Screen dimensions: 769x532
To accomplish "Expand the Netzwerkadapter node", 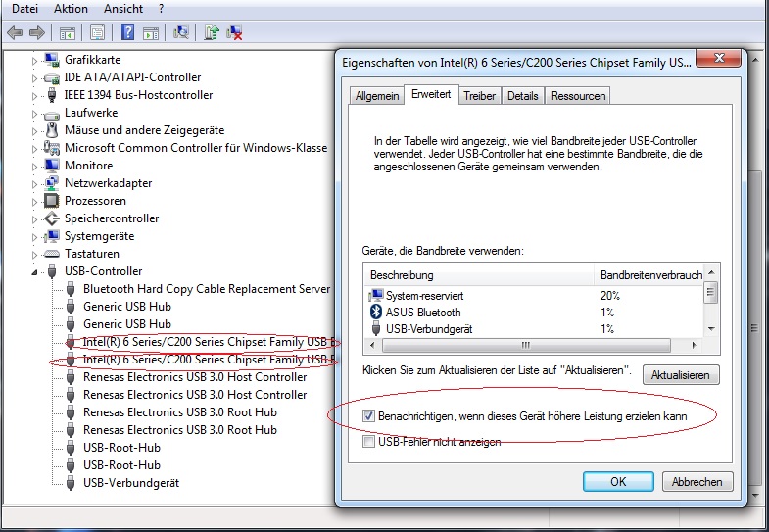I will (x=34, y=184).
